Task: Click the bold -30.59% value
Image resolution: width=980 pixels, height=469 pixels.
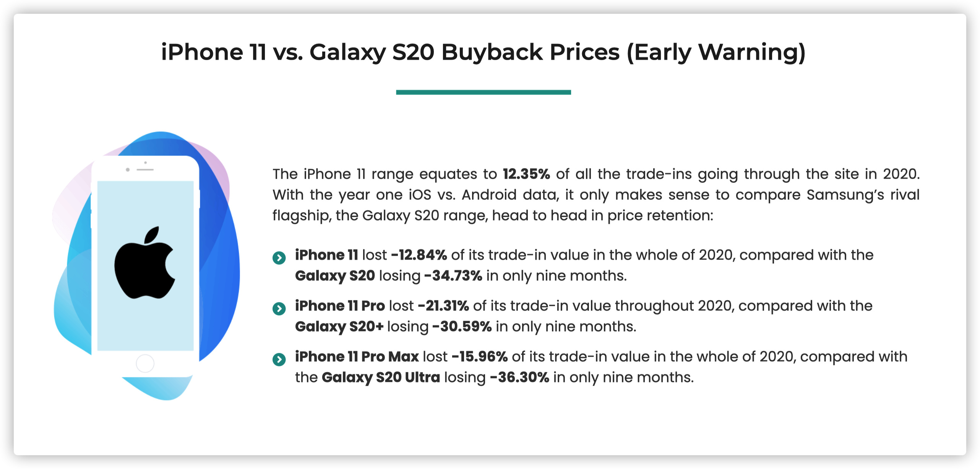Action: click(x=462, y=327)
